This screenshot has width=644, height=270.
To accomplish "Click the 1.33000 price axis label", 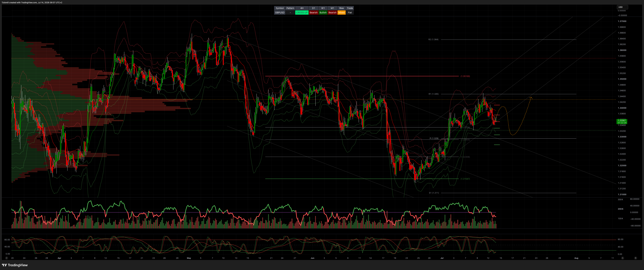I will (622, 137).
